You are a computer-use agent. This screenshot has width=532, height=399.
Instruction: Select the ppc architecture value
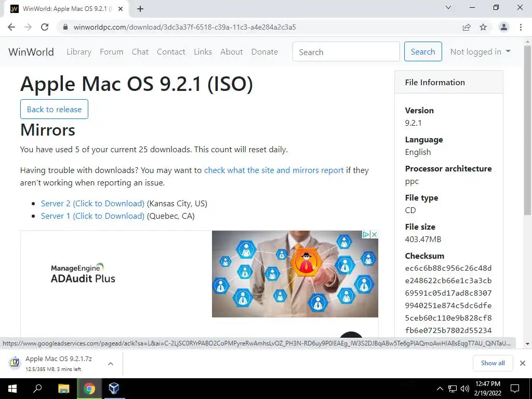(x=411, y=181)
